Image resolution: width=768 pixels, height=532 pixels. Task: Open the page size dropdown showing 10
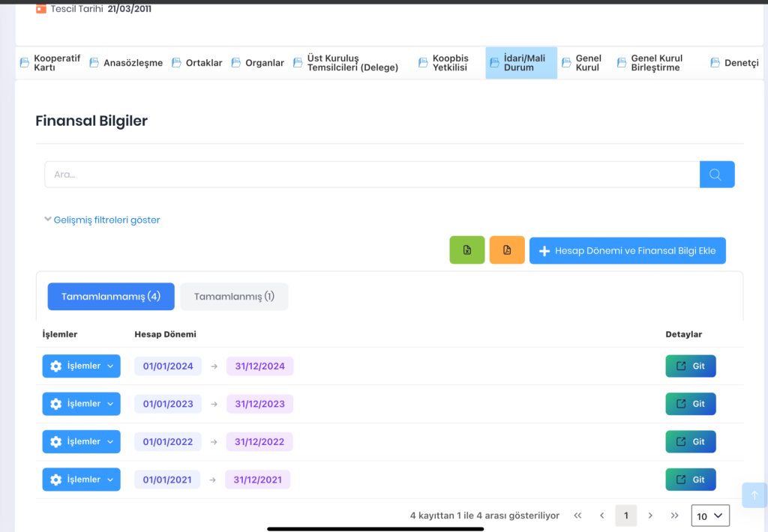pyautogui.click(x=710, y=516)
